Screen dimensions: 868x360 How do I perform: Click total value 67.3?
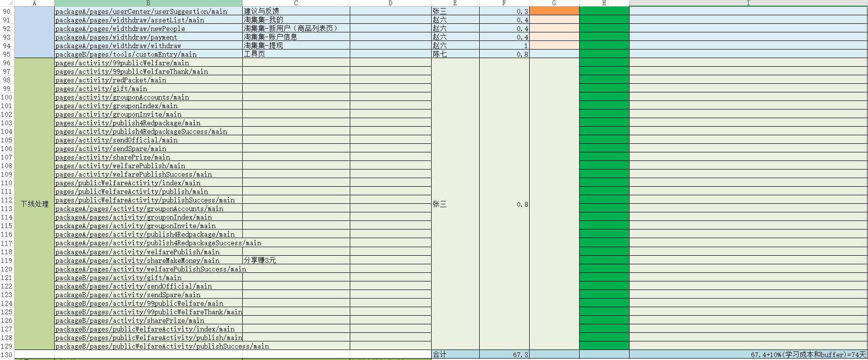pyautogui.click(x=504, y=354)
